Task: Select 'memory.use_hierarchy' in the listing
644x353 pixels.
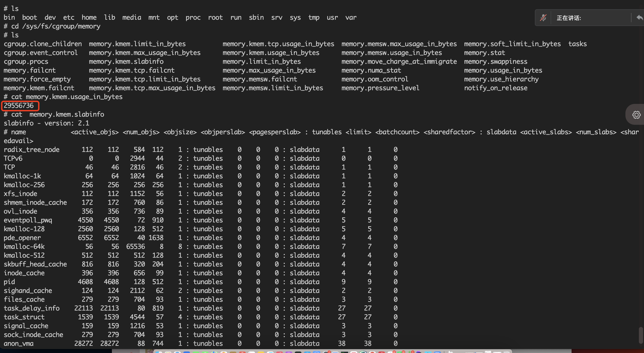Action: point(501,79)
